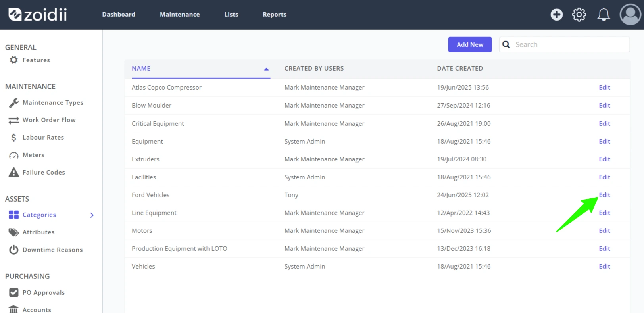The width and height of the screenshot is (644, 313).
Task: Select the Motors name cell
Action: click(142, 230)
